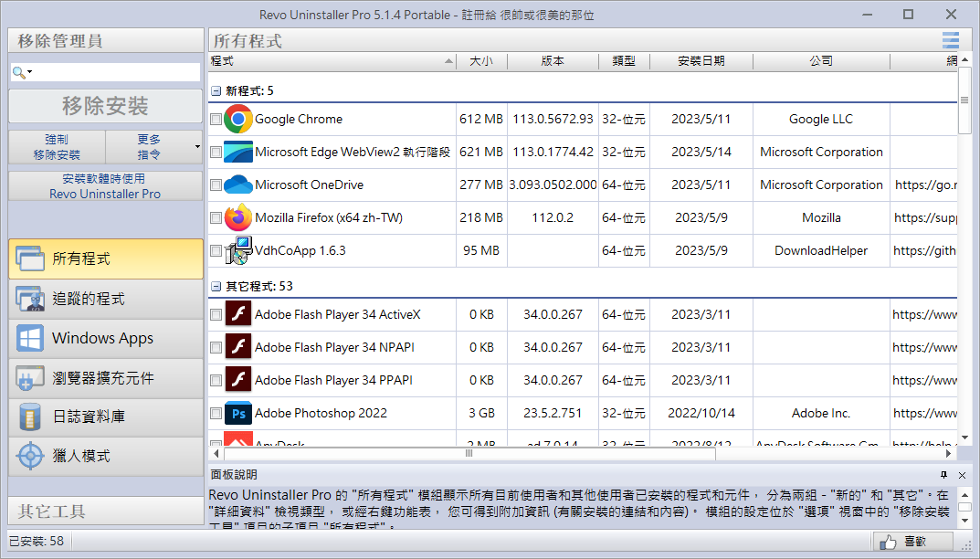
Task: Open the 追蹤的程式 section
Action: [106, 299]
